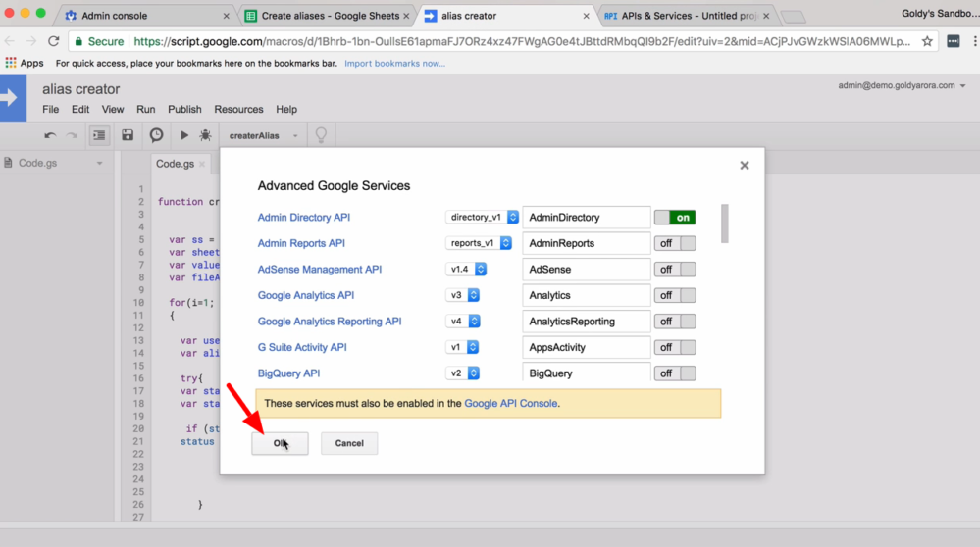Viewport: 980px width, 547px height.
Task: Open G Suite Activity v1 dropdown
Action: pos(462,347)
